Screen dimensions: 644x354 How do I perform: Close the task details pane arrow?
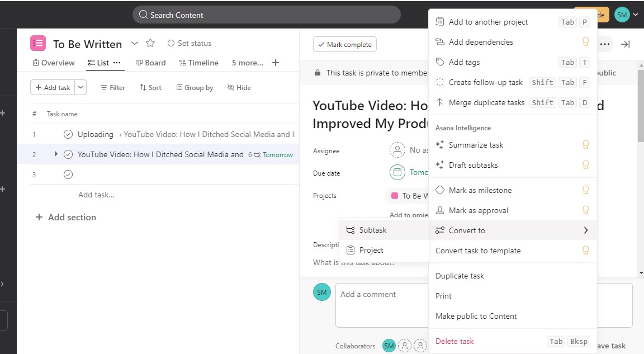click(x=625, y=44)
